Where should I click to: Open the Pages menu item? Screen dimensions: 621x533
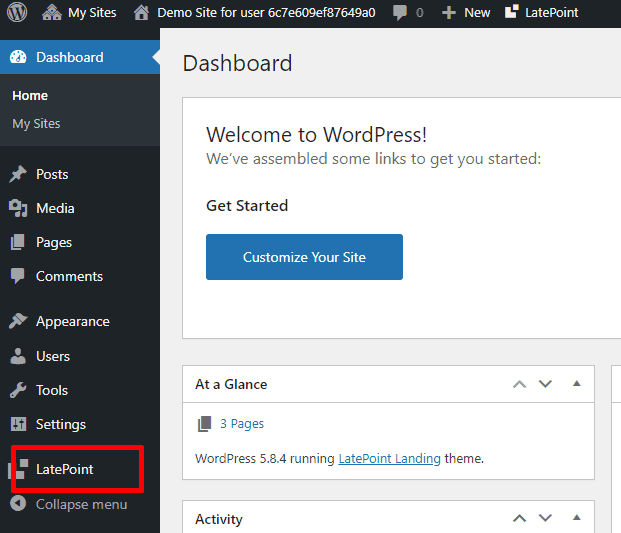tap(54, 242)
